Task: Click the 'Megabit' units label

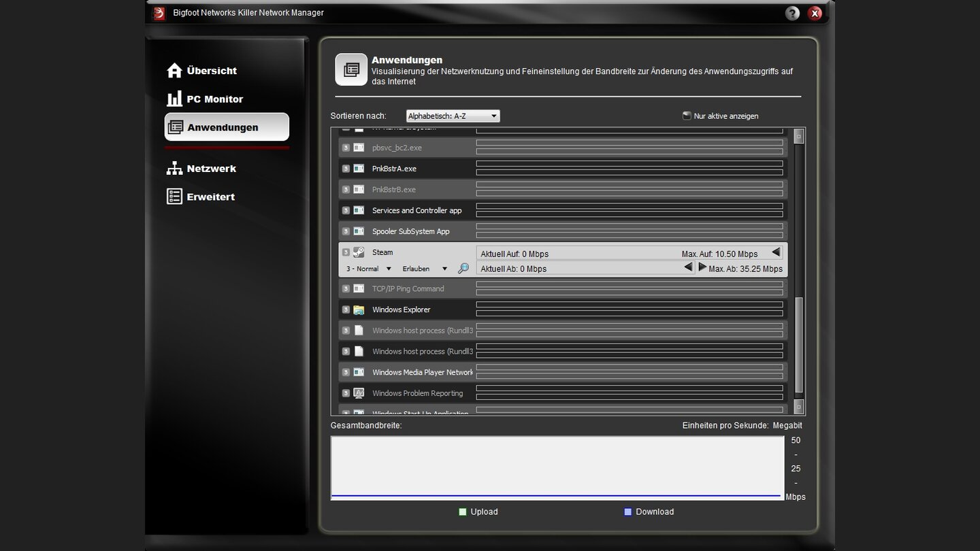Action: pyautogui.click(x=787, y=426)
